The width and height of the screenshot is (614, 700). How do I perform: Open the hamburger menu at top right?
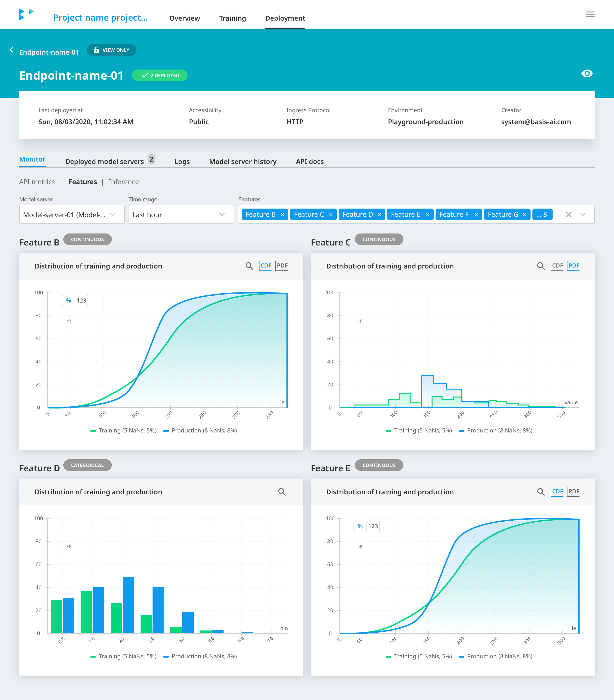point(590,14)
